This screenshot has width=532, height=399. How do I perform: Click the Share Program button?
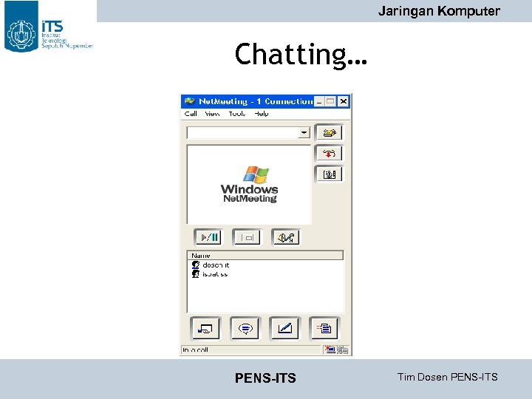pyautogui.click(x=205, y=328)
